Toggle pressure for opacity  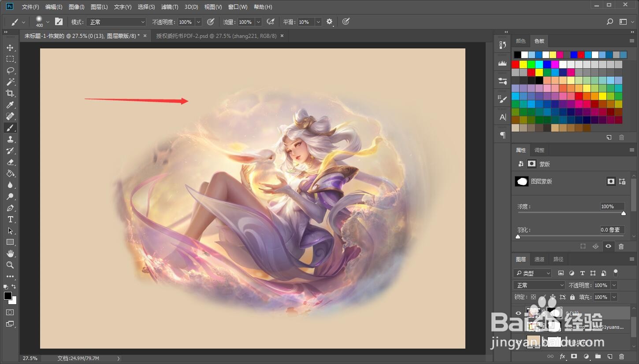coord(211,22)
